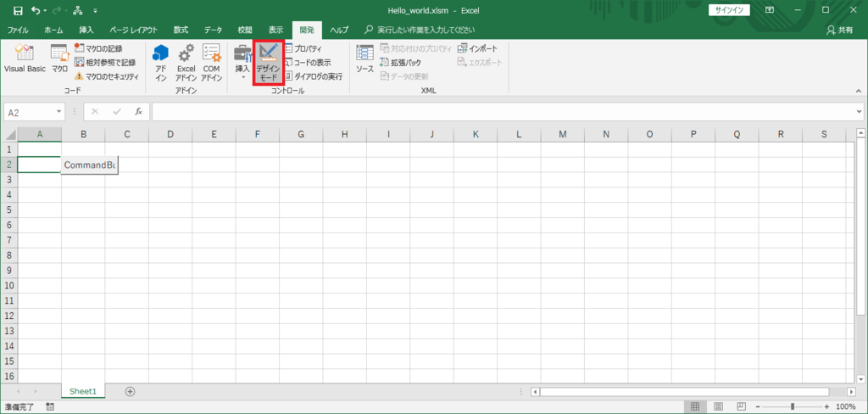Open the File tab
The height and width of the screenshot is (414, 868).
point(18,30)
